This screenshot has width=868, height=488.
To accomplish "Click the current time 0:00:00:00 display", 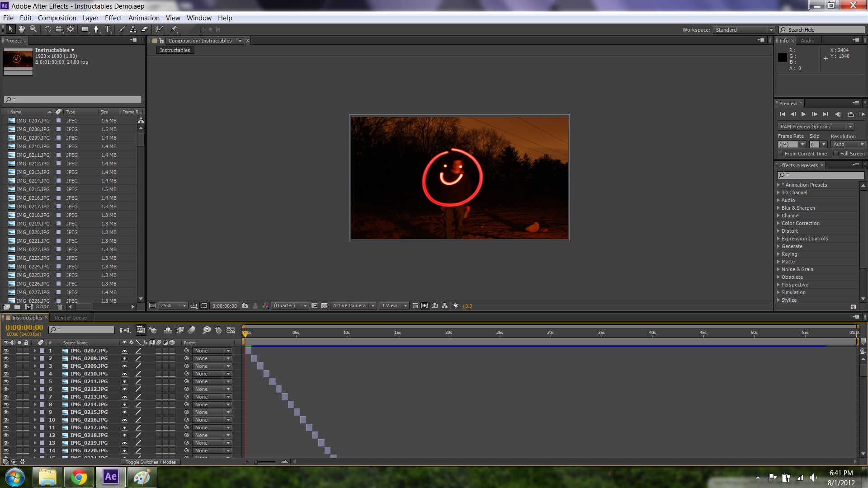I will coord(24,328).
